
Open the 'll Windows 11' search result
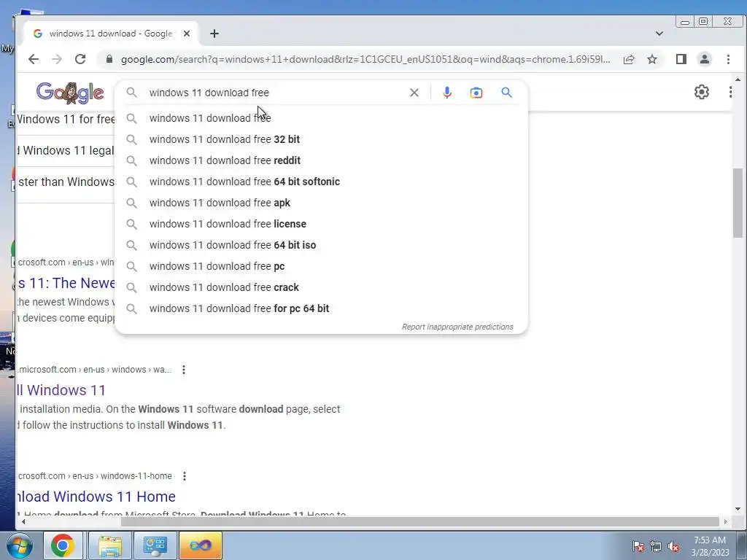point(61,390)
